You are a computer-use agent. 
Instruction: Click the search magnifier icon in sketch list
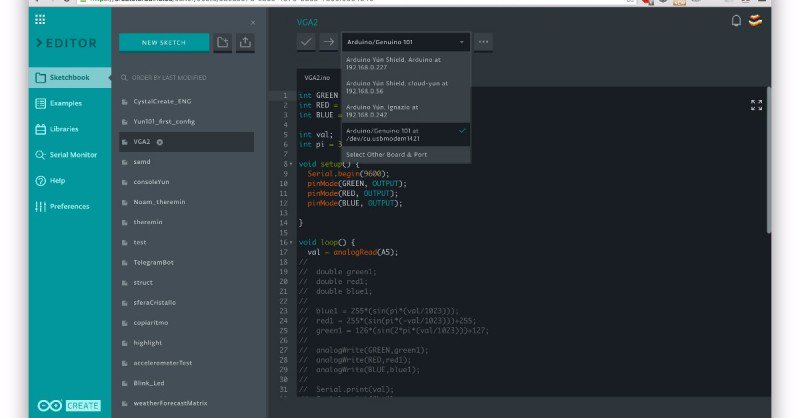[124, 78]
